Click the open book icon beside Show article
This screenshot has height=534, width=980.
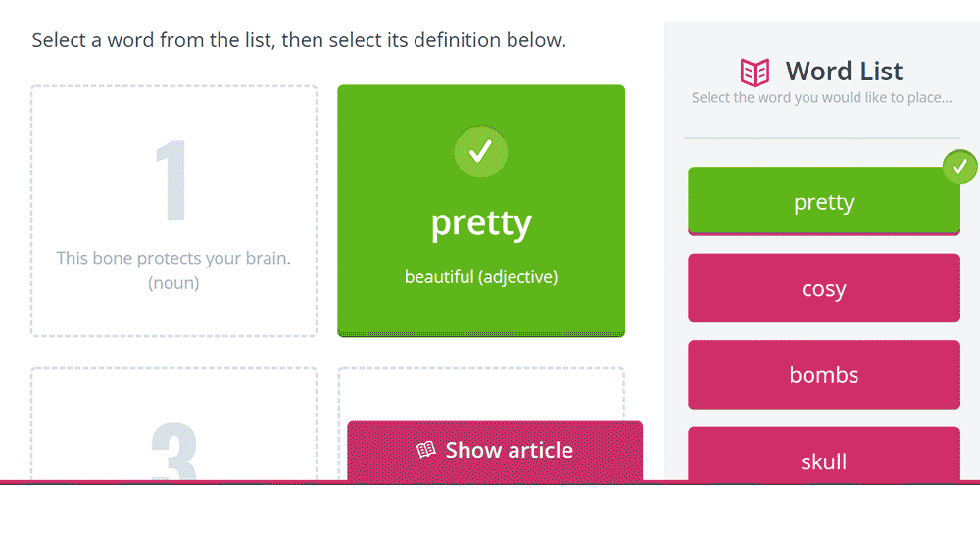pyautogui.click(x=425, y=451)
